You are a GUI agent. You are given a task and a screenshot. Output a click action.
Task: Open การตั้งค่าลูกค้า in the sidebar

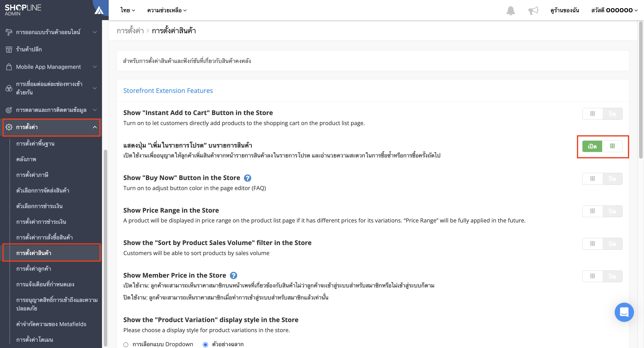click(x=34, y=269)
